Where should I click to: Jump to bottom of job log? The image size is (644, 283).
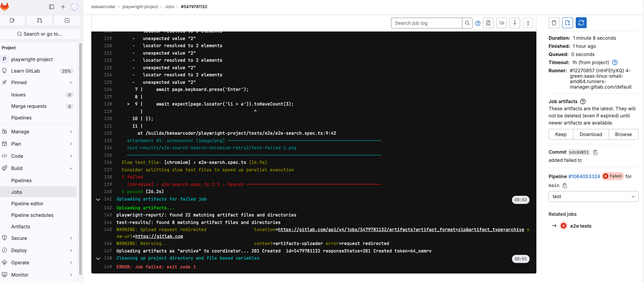tap(528, 23)
